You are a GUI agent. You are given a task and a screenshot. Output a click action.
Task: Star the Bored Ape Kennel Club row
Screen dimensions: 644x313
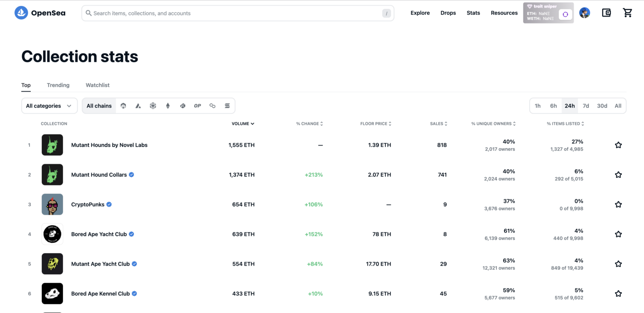coord(618,294)
